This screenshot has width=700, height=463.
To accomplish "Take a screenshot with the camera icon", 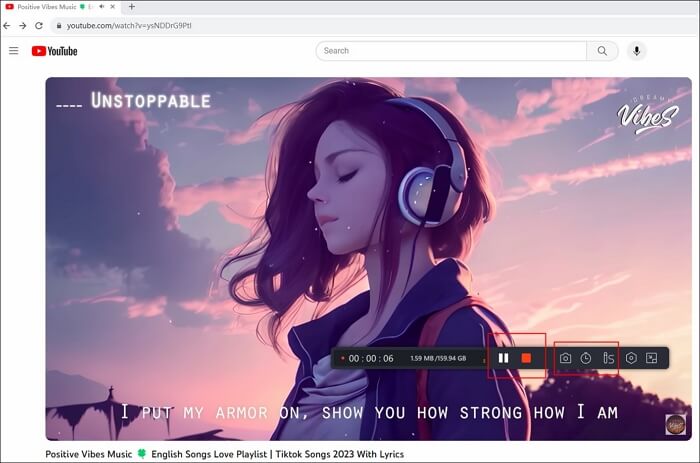I will (565, 358).
